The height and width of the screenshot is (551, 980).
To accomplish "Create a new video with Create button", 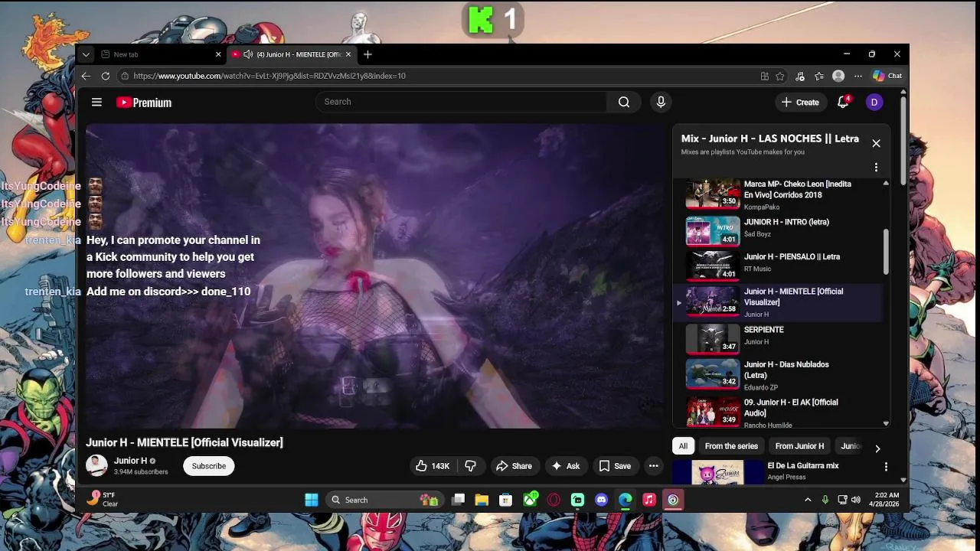I will [800, 102].
